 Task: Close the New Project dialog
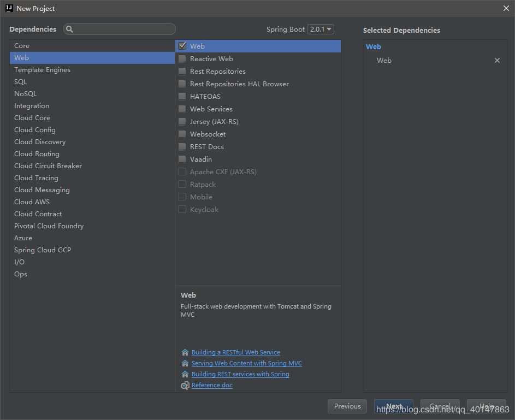[x=506, y=8]
